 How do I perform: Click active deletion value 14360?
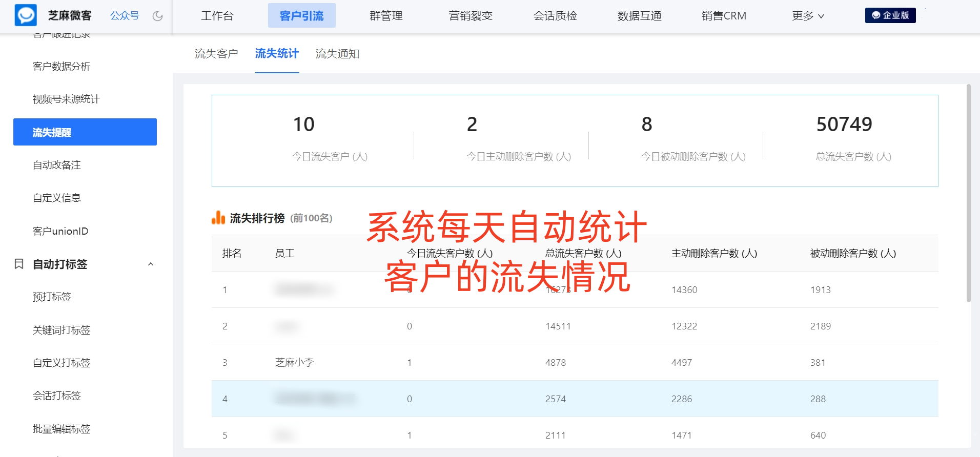684,289
